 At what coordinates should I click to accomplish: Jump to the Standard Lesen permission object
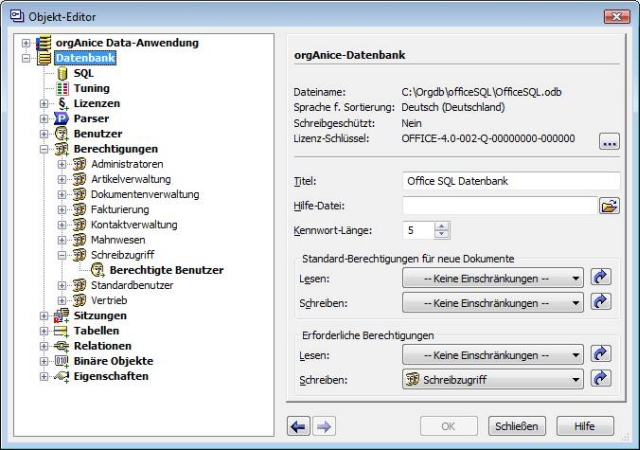tap(601, 278)
